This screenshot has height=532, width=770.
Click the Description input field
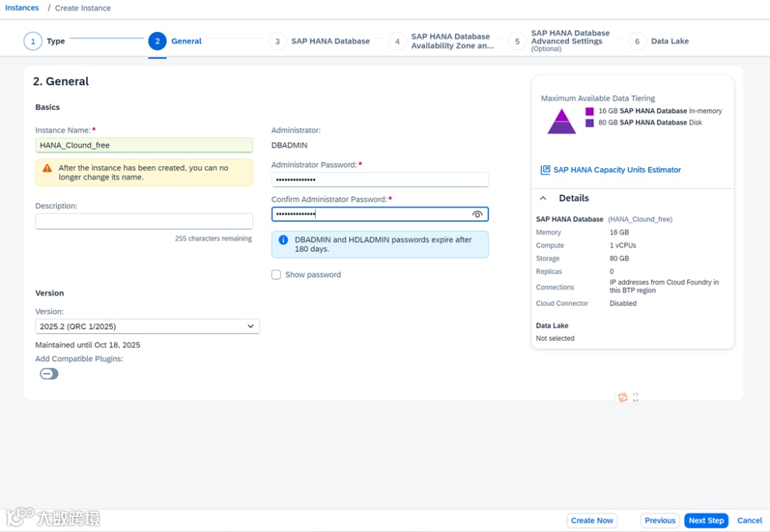point(144,221)
